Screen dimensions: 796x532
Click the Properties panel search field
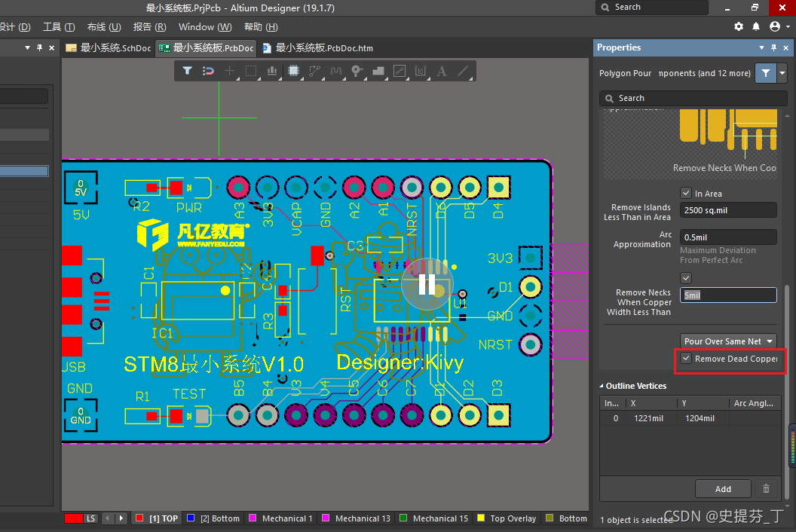pos(693,98)
